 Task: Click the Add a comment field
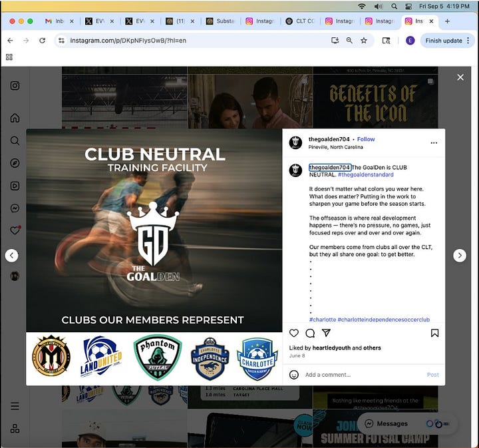(x=363, y=375)
